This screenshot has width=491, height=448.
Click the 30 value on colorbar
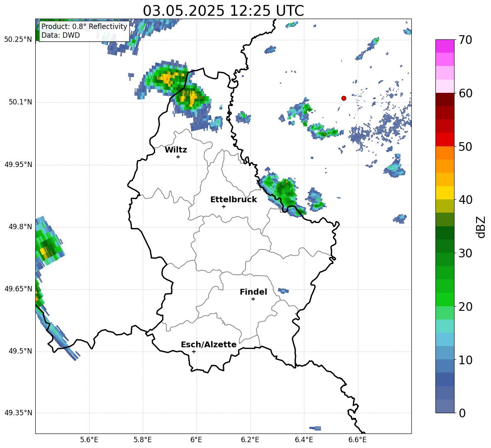coord(465,253)
